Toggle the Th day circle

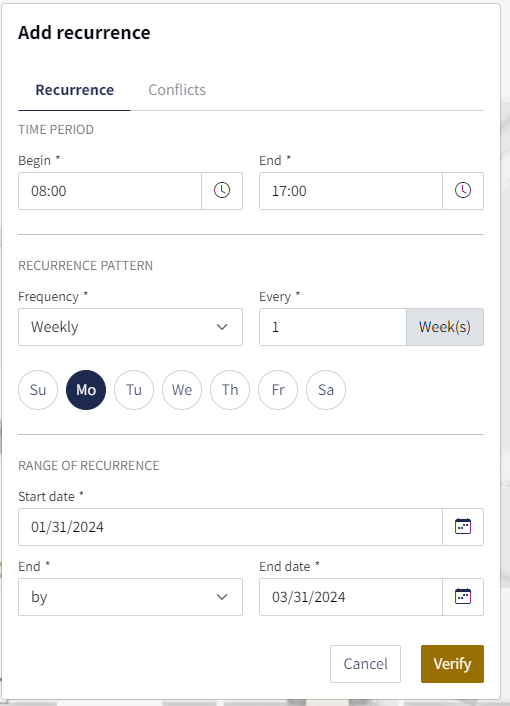pos(230,390)
